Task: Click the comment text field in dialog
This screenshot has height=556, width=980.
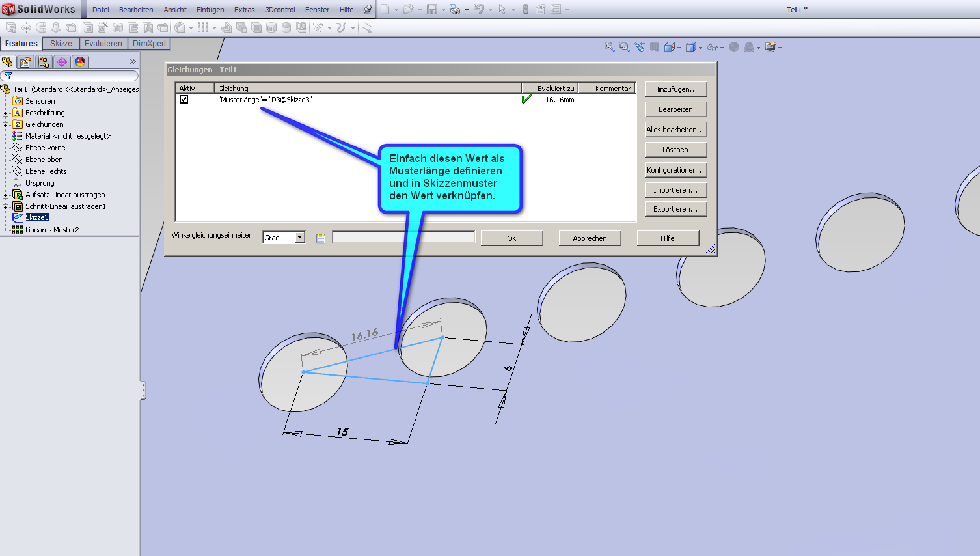Action: coord(403,238)
